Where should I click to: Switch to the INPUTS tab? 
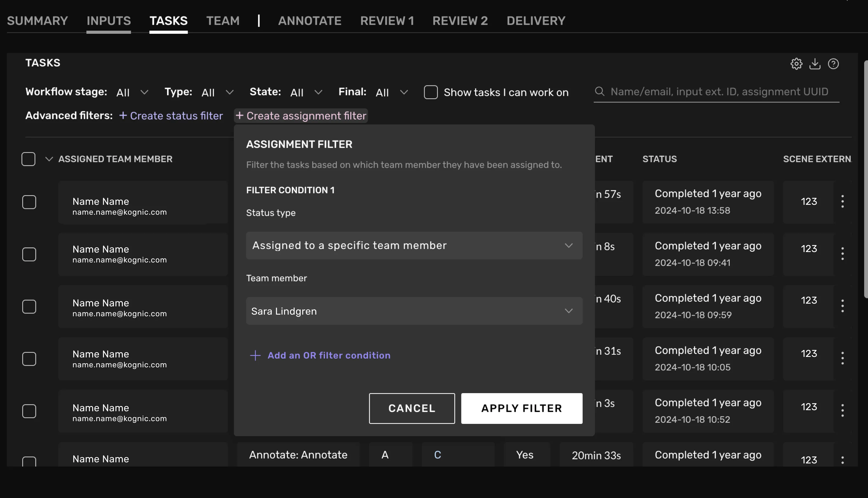pyautogui.click(x=109, y=21)
